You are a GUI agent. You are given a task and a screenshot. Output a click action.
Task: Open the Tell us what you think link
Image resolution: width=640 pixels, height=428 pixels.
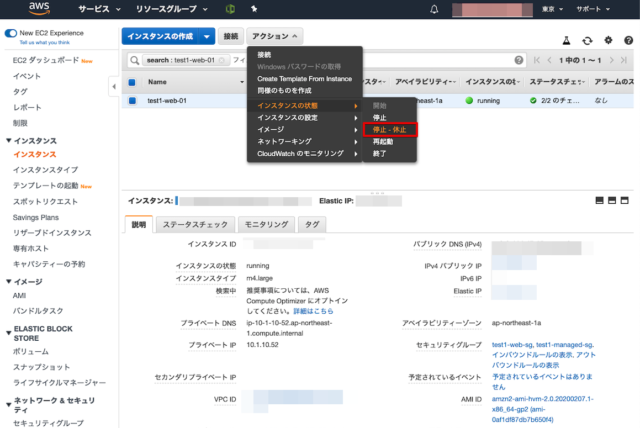[44, 42]
